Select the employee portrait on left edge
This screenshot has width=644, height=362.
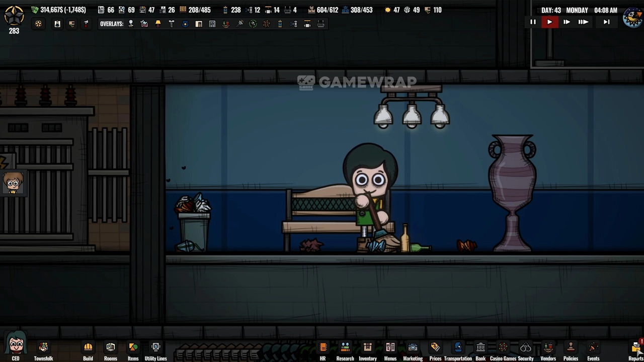point(13,183)
